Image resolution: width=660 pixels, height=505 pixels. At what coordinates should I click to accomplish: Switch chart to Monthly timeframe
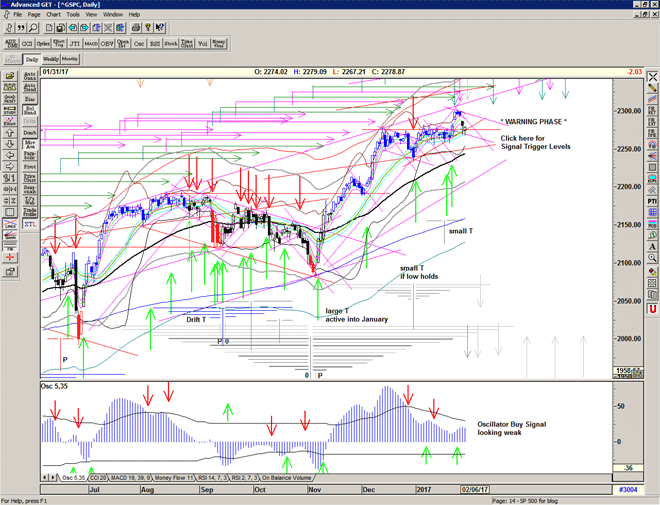point(70,60)
